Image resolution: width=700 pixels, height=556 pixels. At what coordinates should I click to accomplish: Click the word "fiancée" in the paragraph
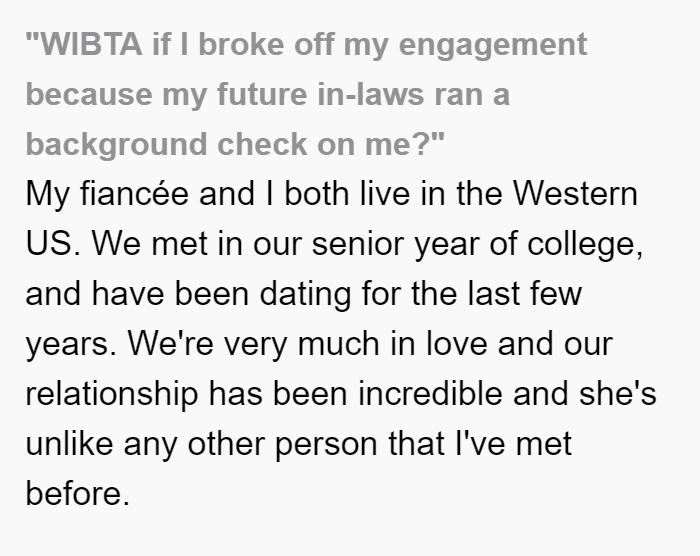click(x=134, y=194)
